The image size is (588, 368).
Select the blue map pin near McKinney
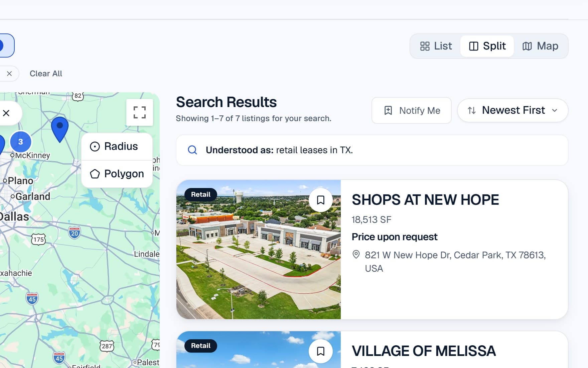point(60,129)
